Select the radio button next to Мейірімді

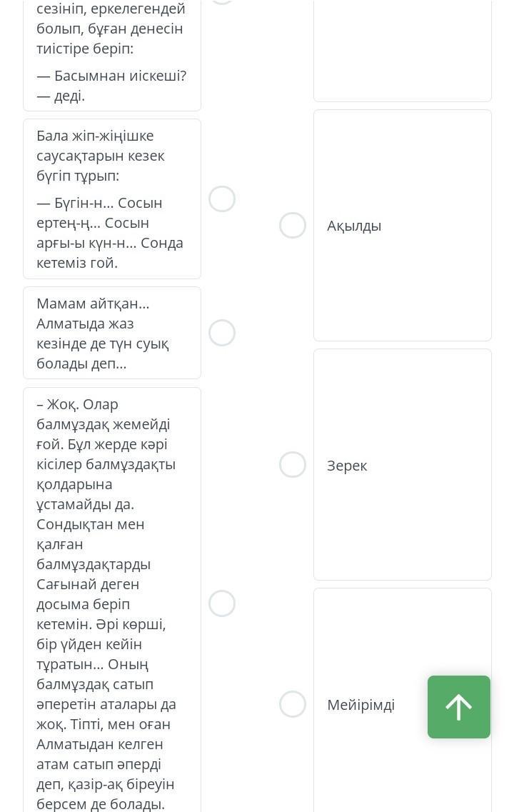(293, 703)
